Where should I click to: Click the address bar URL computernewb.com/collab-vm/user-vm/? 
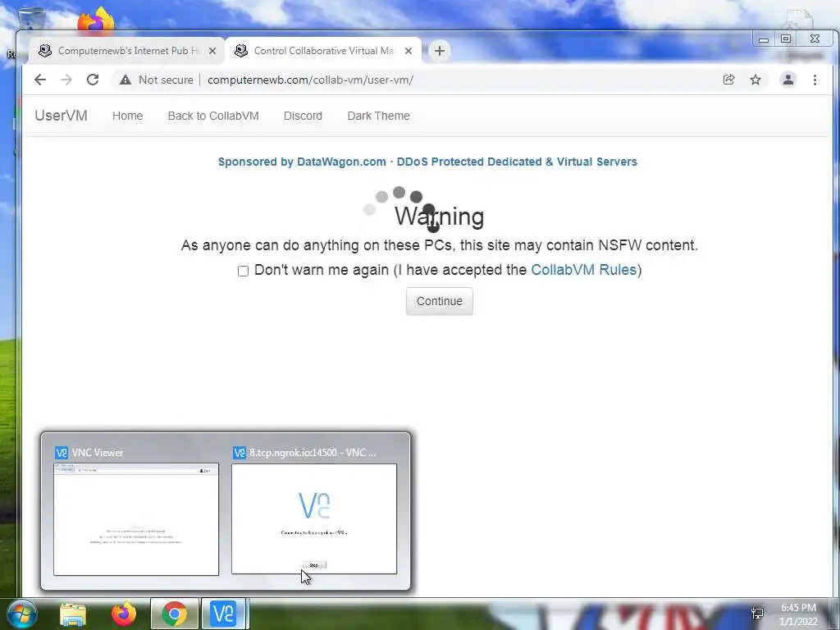point(310,80)
